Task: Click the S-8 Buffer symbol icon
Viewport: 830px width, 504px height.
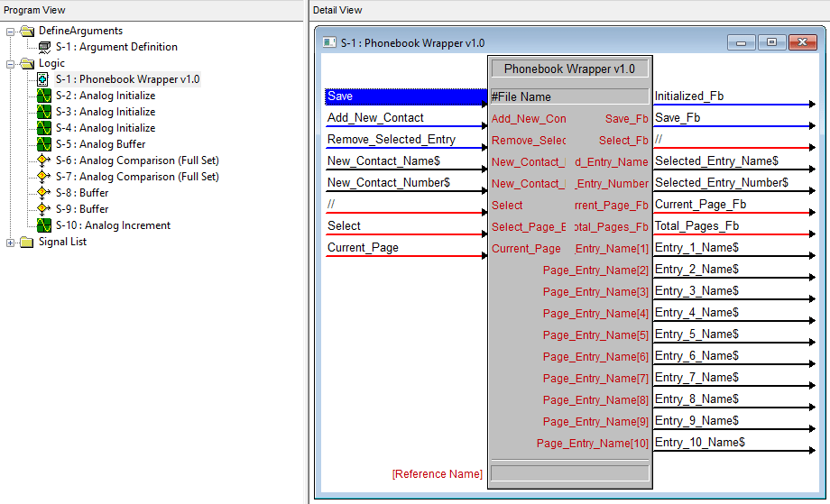Action: 43,193
